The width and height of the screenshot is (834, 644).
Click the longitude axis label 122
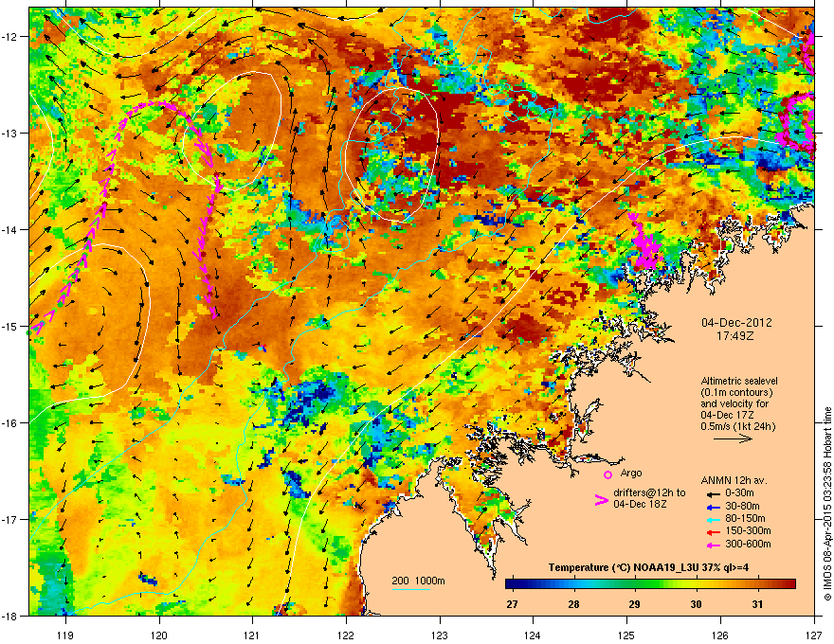pyautogui.click(x=346, y=635)
